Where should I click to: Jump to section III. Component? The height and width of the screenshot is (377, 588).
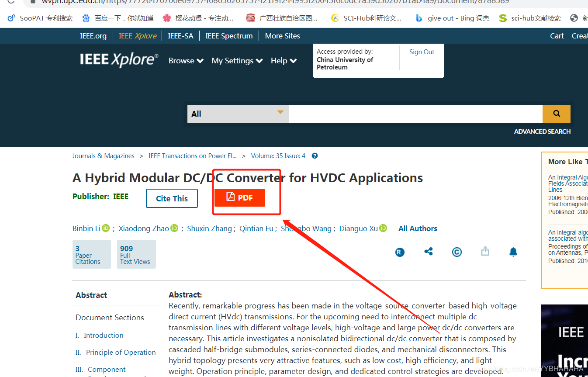(x=100, y=370)
